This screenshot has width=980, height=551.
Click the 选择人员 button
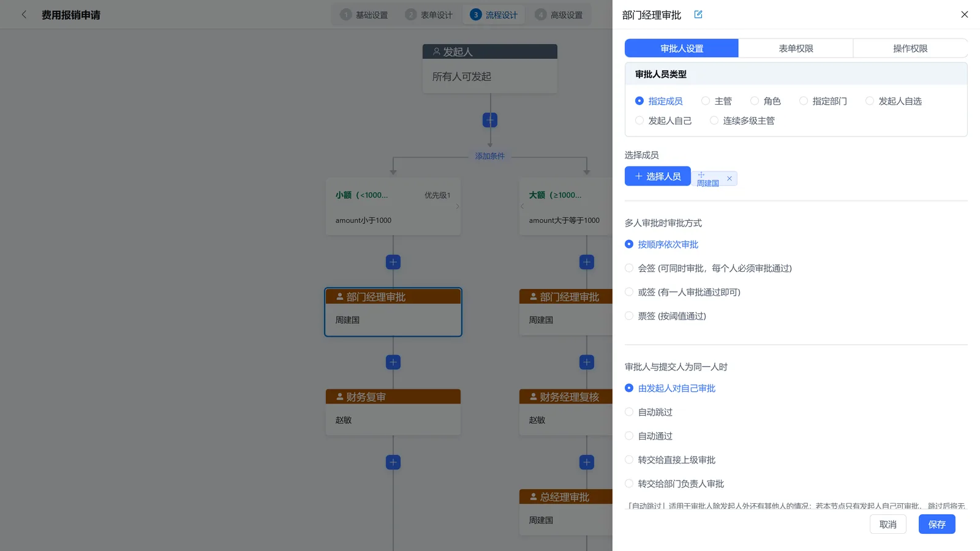pyautogui.click(x=658, y=176)
